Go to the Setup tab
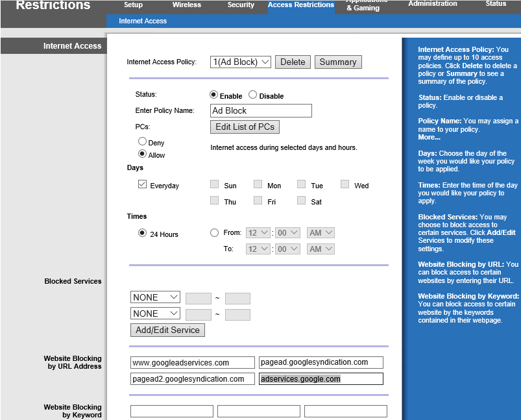This screenshot has width=521, height=420. (x=133, y=5)
